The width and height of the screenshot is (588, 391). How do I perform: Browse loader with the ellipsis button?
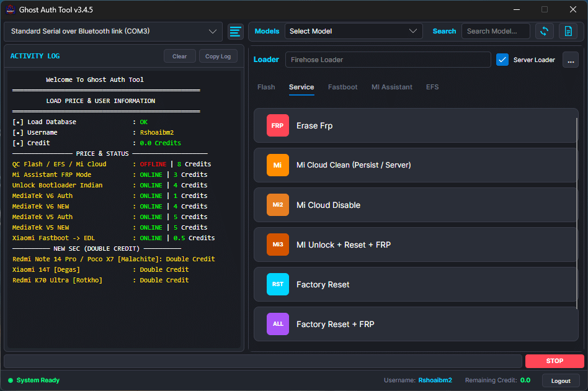(571, 60)
